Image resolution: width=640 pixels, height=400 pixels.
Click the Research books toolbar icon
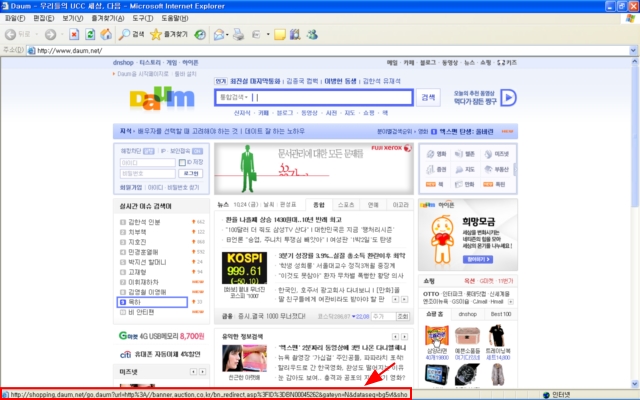tap(295, 35)
